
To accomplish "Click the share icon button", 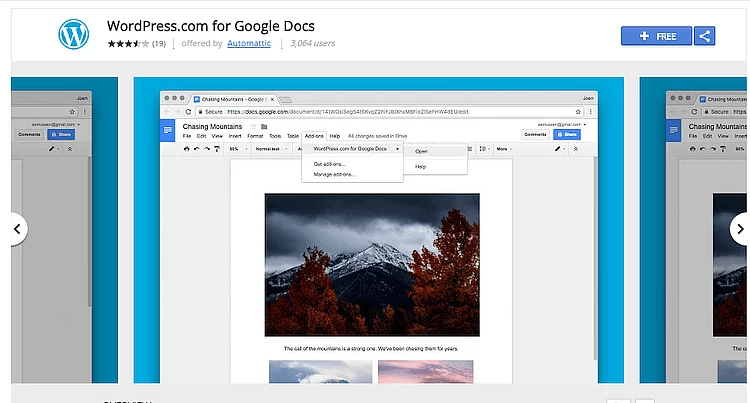I will (704, 36).
